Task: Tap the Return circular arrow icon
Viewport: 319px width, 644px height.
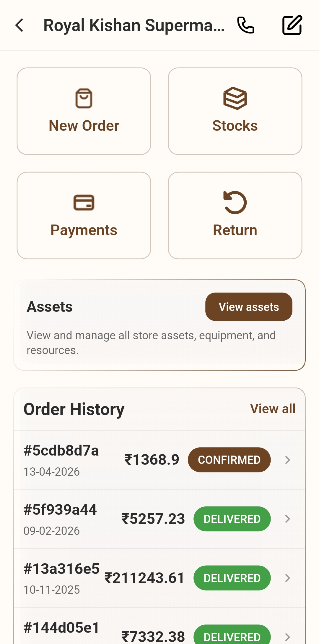Action: click(x=235, y=202)
